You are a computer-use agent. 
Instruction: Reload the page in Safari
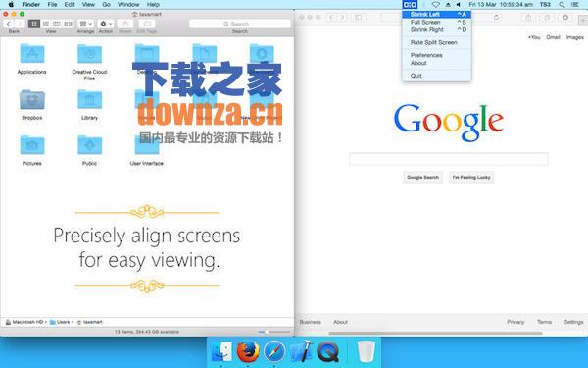496,18
